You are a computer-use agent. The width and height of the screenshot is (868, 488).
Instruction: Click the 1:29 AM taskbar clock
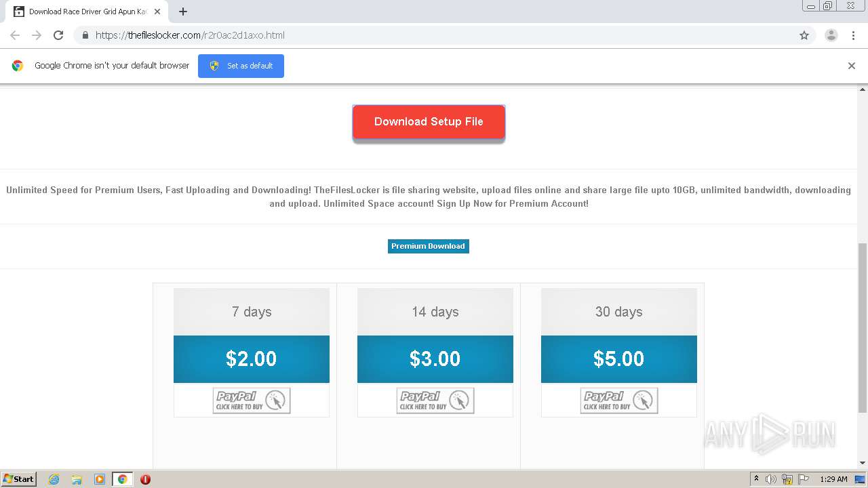pyautogui.click(x=833, y=479)
